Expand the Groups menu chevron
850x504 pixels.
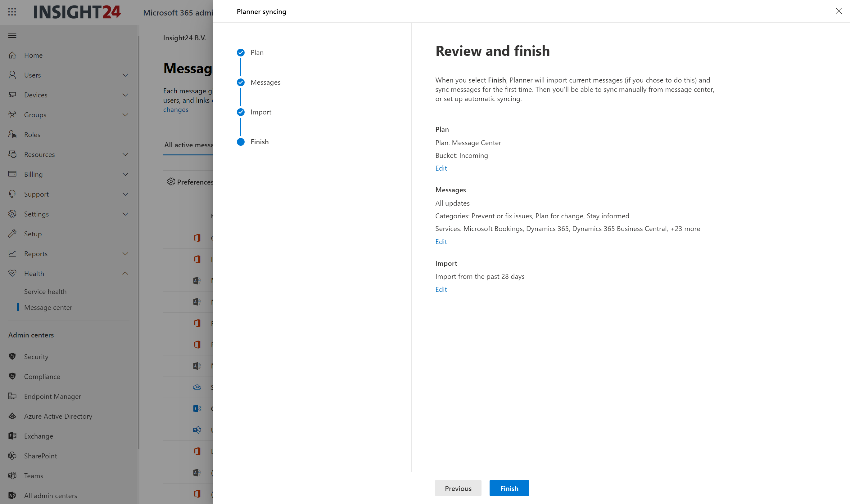pos(125,115)
